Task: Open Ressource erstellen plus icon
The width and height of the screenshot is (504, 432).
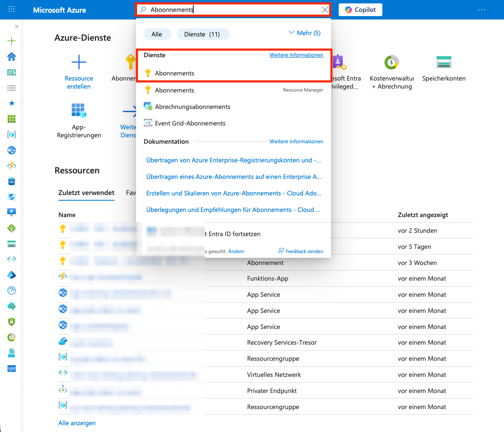Action: pyautogui.click(x=79, y=63)
